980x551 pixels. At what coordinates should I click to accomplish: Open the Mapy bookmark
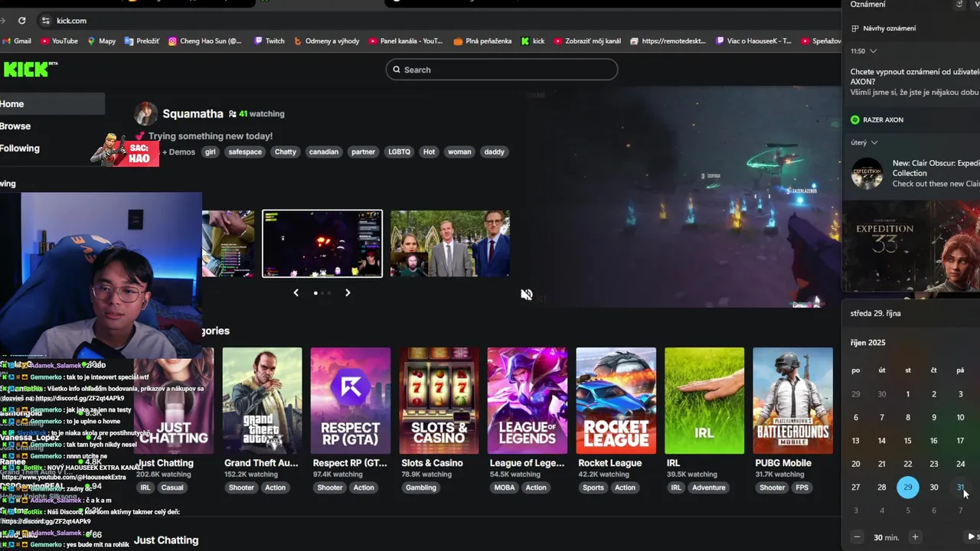(101, 41)
